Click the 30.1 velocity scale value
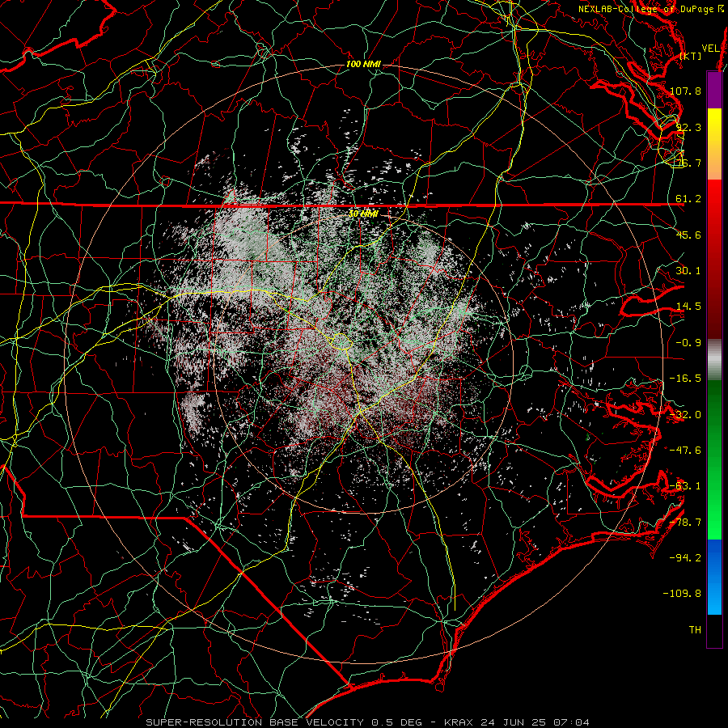Viewport: 728px width, 728px height. 688,271
